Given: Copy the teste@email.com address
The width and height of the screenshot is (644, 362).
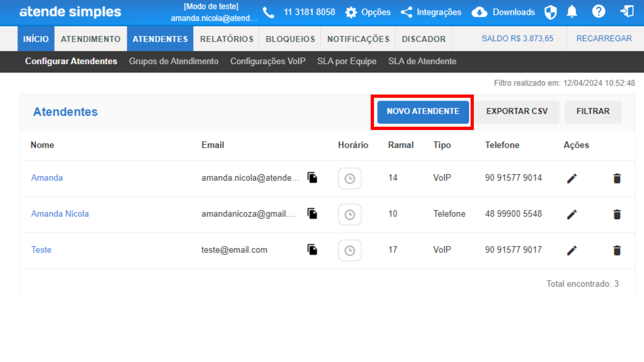Looking at the screenshot, I should point(312,249).
